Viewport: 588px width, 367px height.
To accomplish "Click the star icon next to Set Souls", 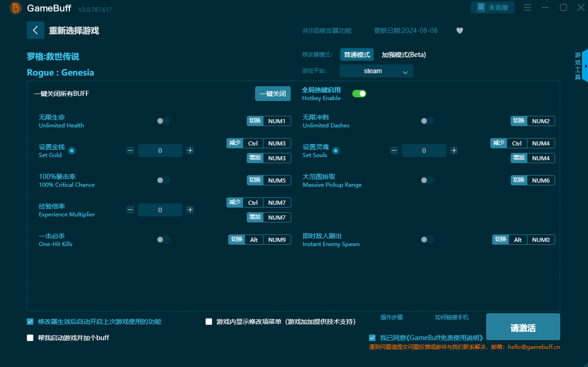I will coord(336,151).
